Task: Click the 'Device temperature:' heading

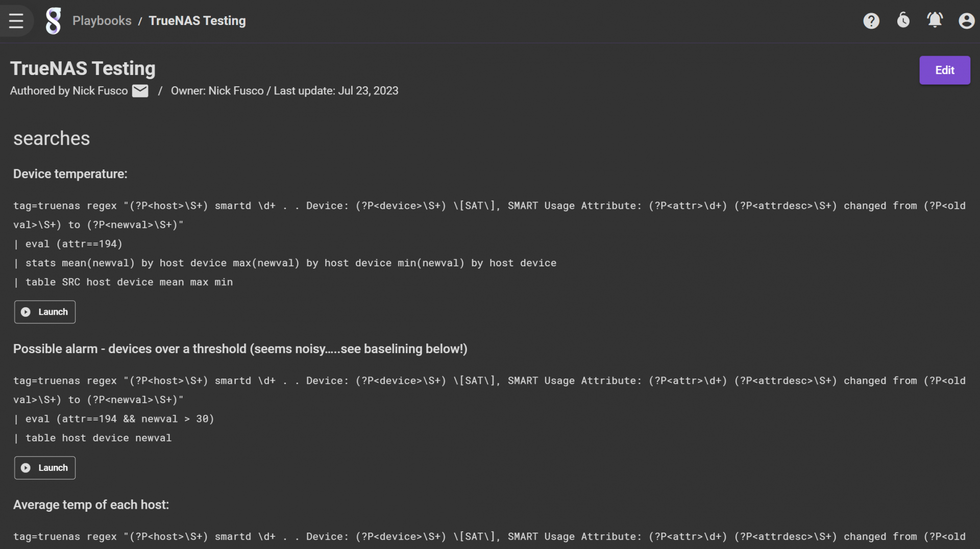Action: [70, 174]
